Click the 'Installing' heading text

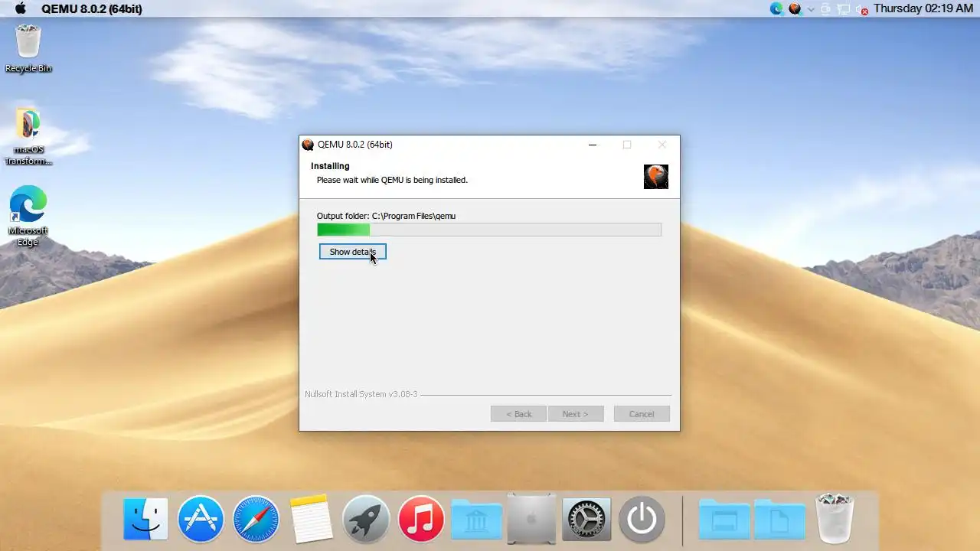[x=330, y=166]
